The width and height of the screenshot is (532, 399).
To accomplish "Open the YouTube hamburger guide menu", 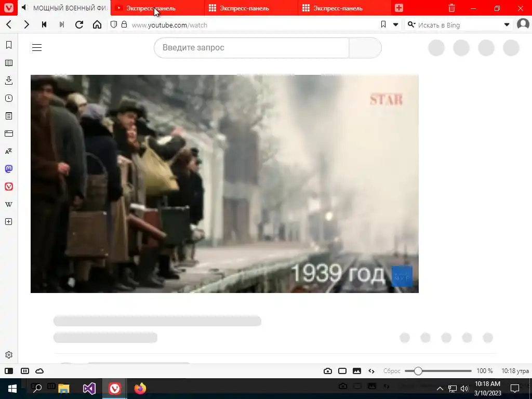I will click(37, 47).
